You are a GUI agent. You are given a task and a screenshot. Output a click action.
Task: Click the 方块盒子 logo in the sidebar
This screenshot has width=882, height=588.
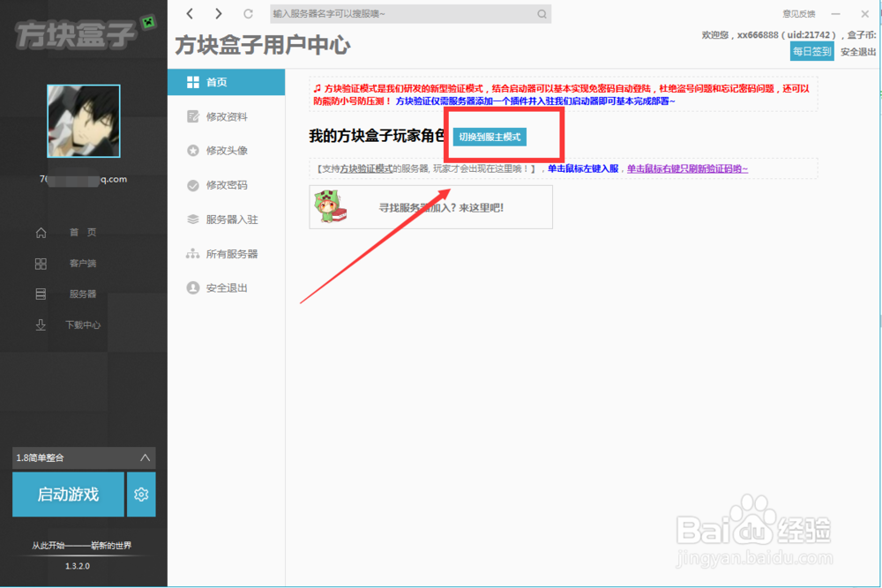85,33
